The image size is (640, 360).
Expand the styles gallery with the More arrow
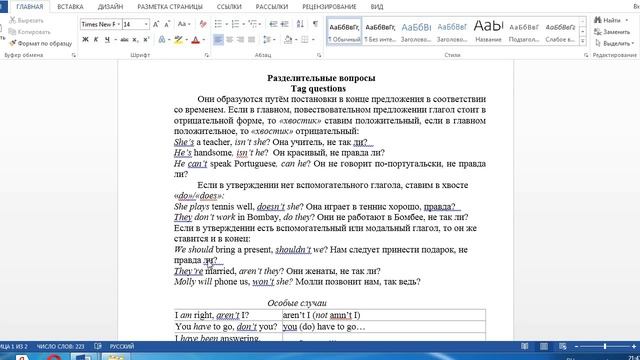click(582, 41)
